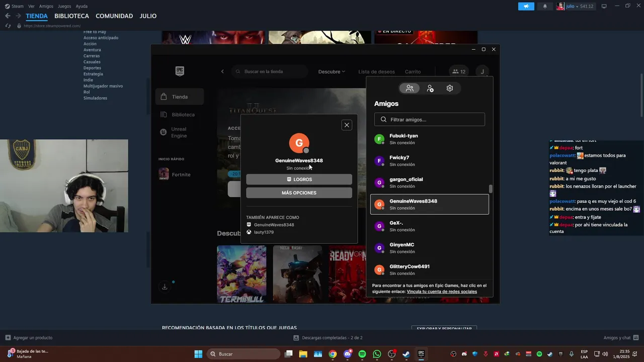The image size is (644, 362).
Task: Select the Estrategia category in Steam sidebar
Action: [x=93, y=74]
